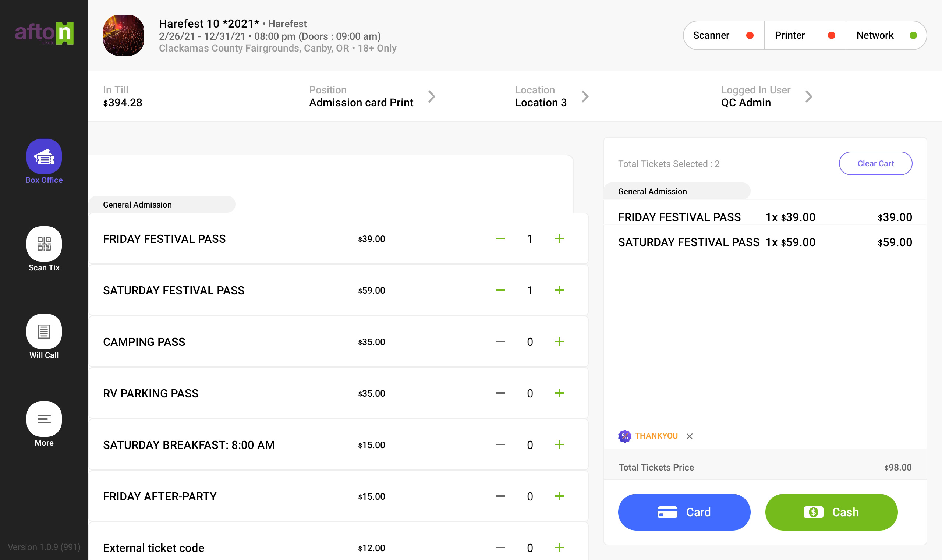Decrease External ticket code quantity

click(x=500, y=547)
